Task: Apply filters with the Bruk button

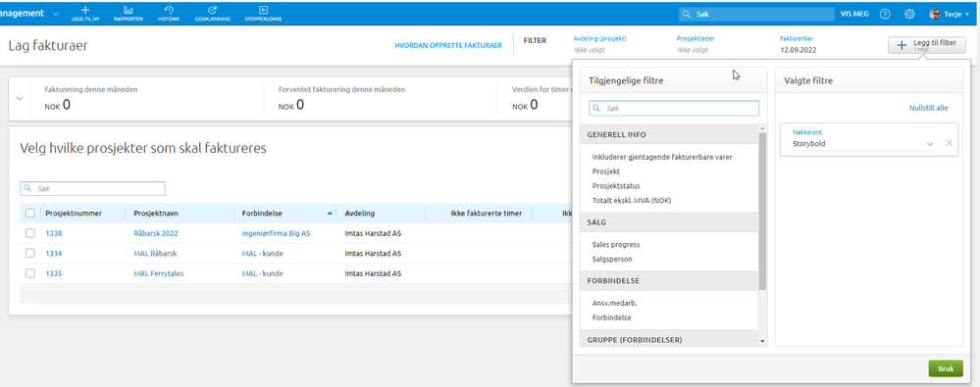Action: pos(946,369)
